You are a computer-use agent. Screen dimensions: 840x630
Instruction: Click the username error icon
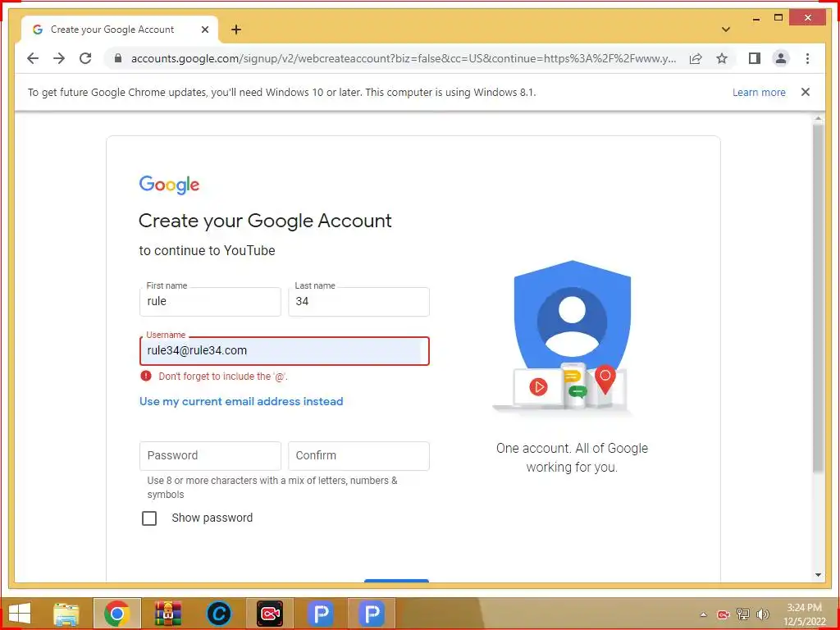pyautogui.click(x=146, y=376)
